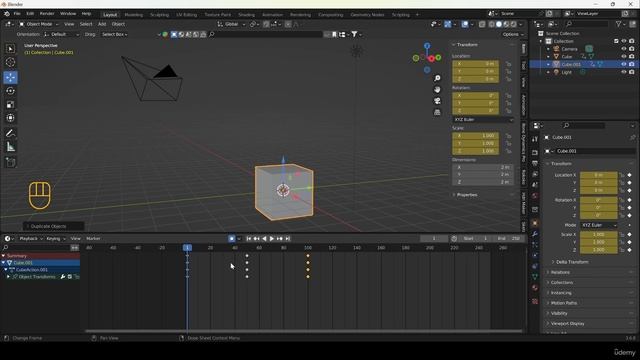The width and height of the screenshot is (640, 360).
Task: Click the End frame field in timeline
Action: pyautogui.click(x=509, y=239)
